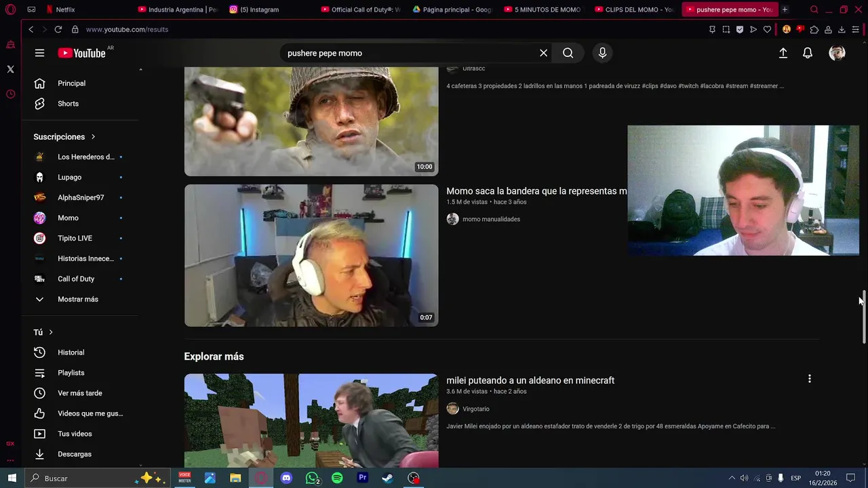The height and width of the screenshot is (488, 868).
Task: Go back with the browser back arrow
Action: [31, 29]
